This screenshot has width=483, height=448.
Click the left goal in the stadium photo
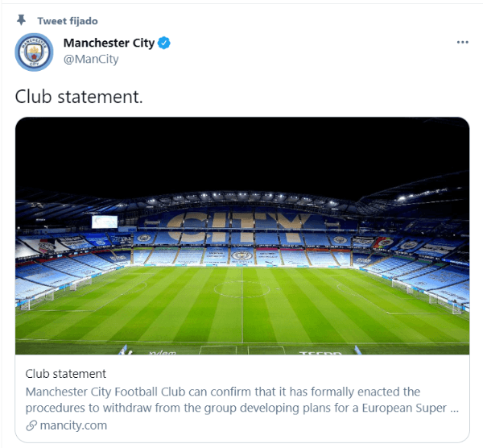click(x=37, y=301)
